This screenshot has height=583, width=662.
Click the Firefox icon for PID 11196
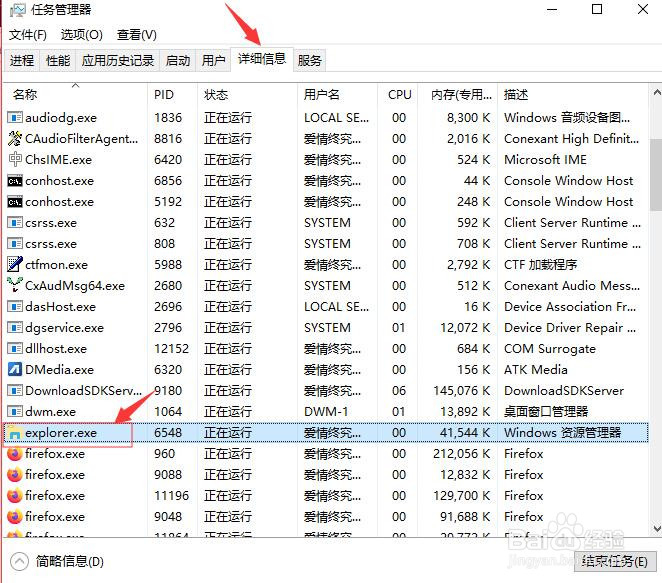pos(15,496)
